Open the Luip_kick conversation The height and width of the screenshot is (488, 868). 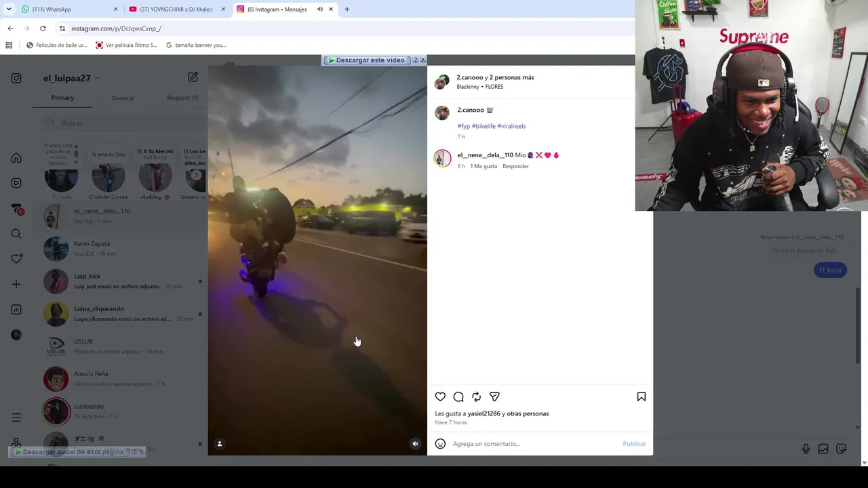122,281
